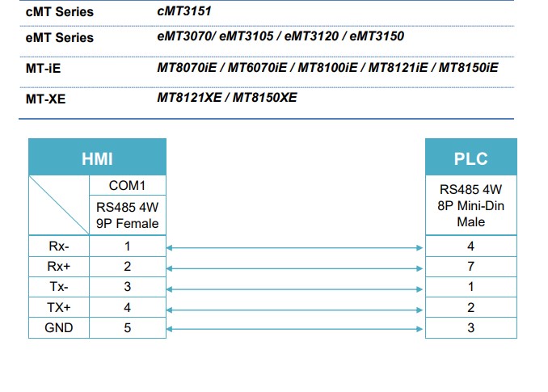Image resolution: width=548 pixels, height=392 pixels.
Task: Click the PLC table header
Action: pos(470,158)
